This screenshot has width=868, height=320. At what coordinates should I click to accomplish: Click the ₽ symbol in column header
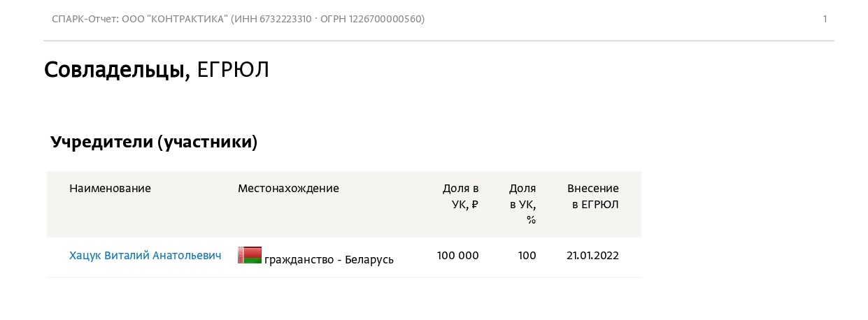pyautogui.click(x=475, y=205)
